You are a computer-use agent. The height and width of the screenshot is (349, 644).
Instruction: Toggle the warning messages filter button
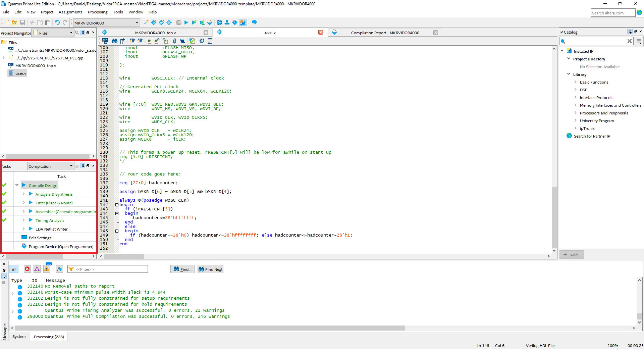pos(47,269)
